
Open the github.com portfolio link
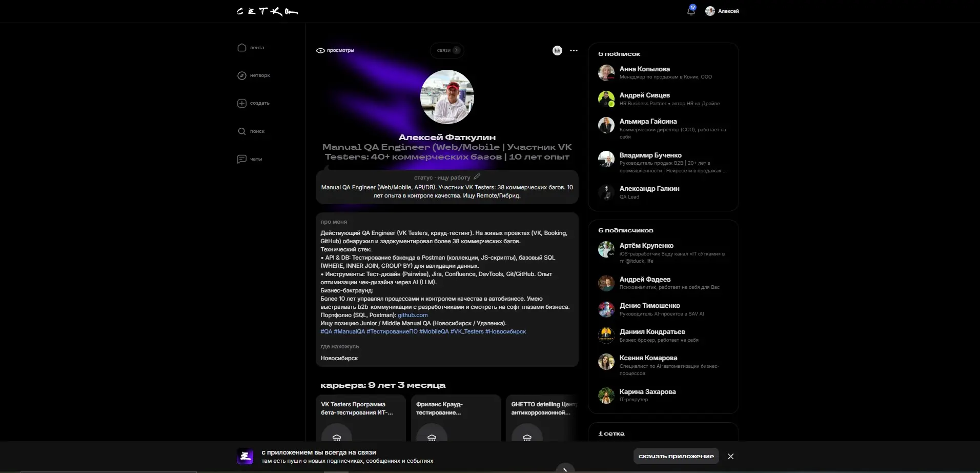(x=413, y=315)
